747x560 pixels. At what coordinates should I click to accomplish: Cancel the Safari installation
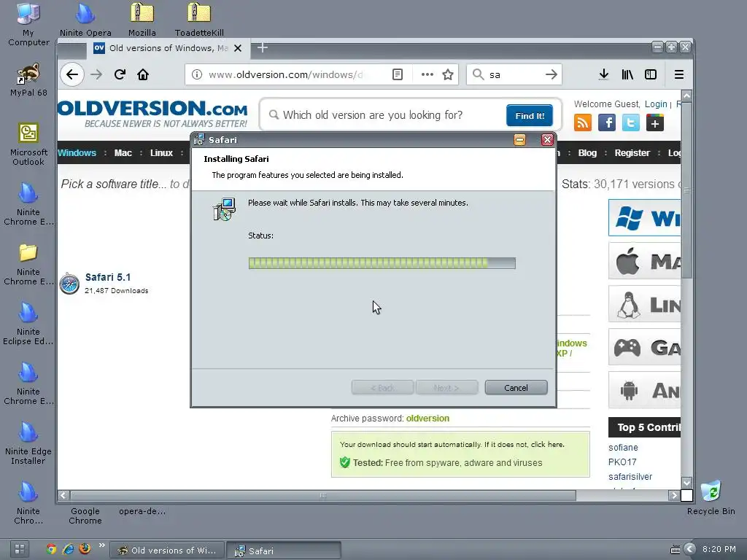pos(516,388)
